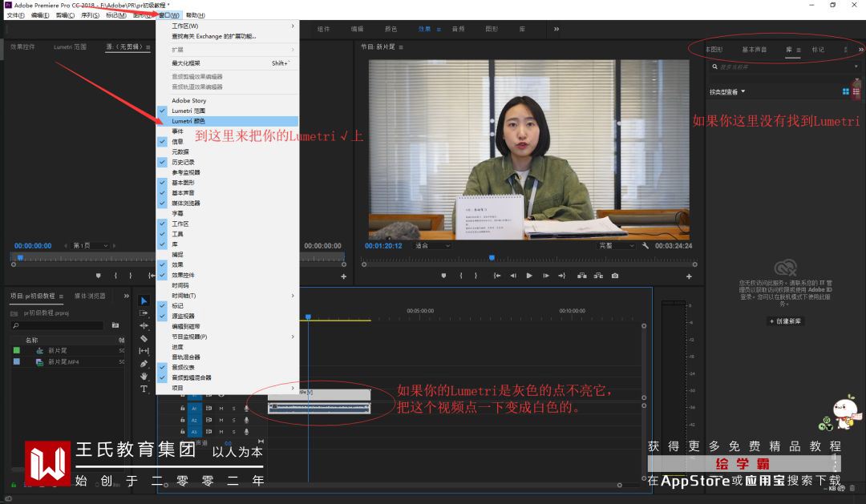The image size is (866, 504).
Task: Select 新片尾.MP4 item in project panel
Action: pyautogui.click(x=63, y=362)
